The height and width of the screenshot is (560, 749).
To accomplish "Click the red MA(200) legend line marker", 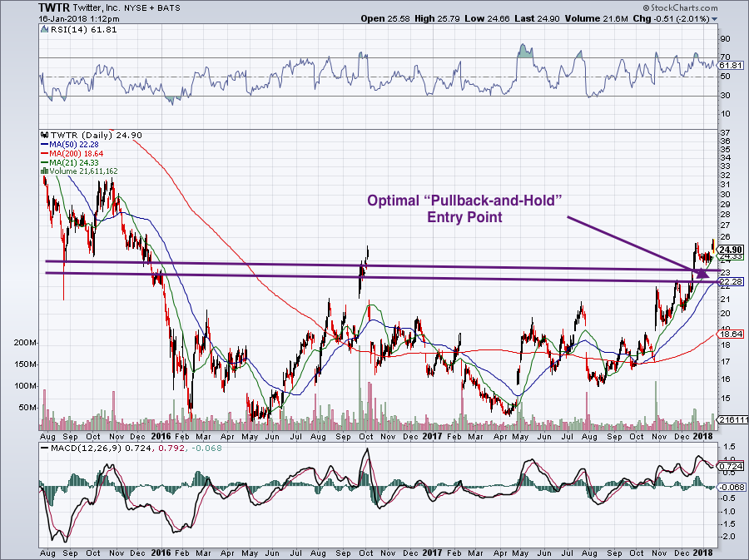I will [44, 154].
